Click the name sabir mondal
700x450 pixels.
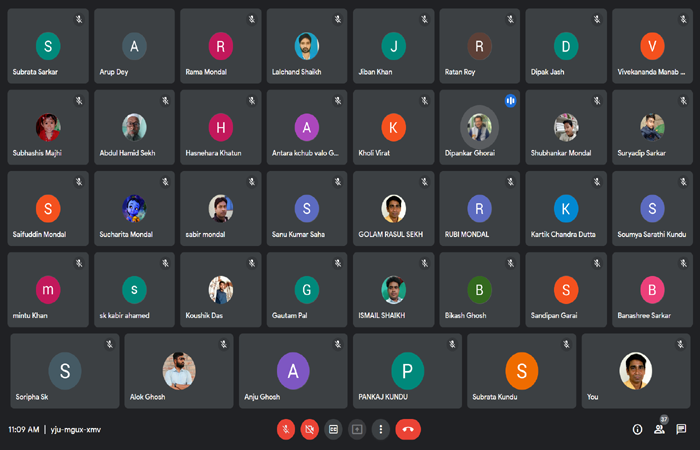[x=205, y=234]
